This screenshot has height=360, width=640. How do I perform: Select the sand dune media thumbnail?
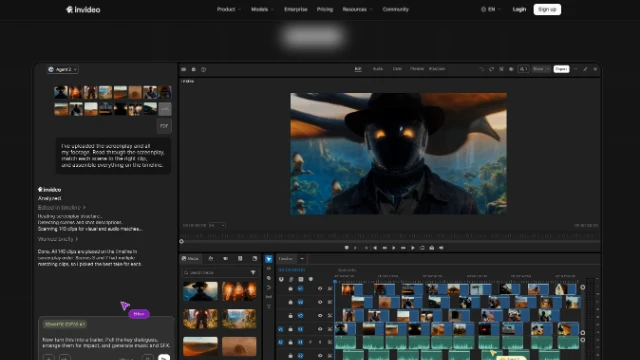click(200, 347)
